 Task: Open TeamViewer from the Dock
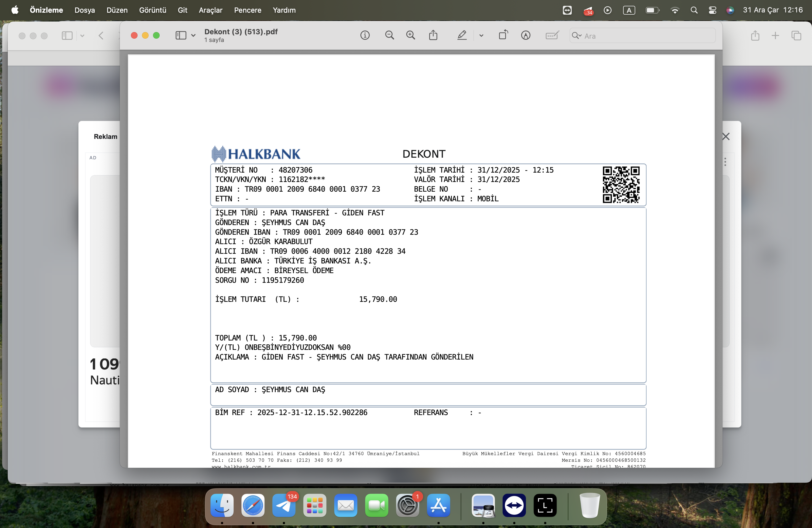pyautogui.click(x=514, y=505)
